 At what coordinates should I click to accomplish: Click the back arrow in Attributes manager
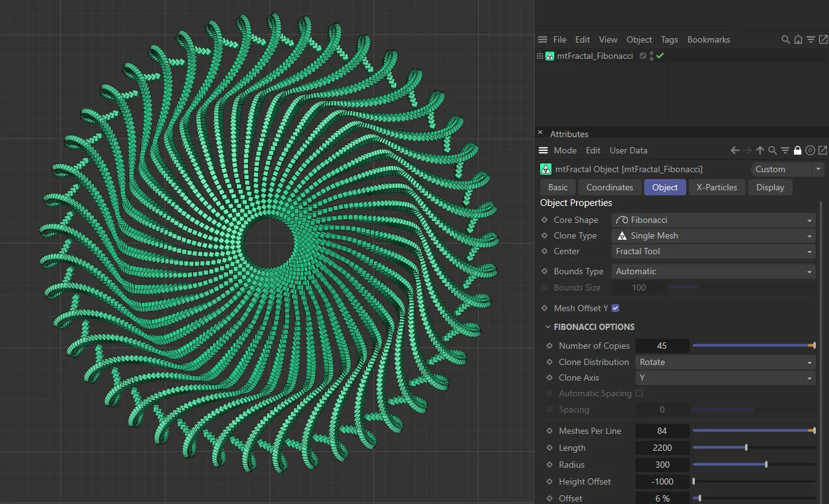pos(734,150)
